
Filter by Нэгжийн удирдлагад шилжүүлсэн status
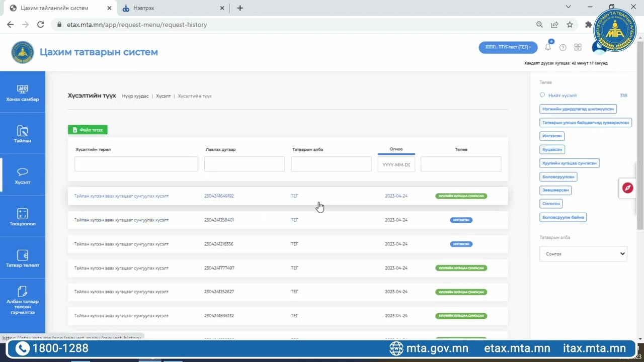point(578,109)
